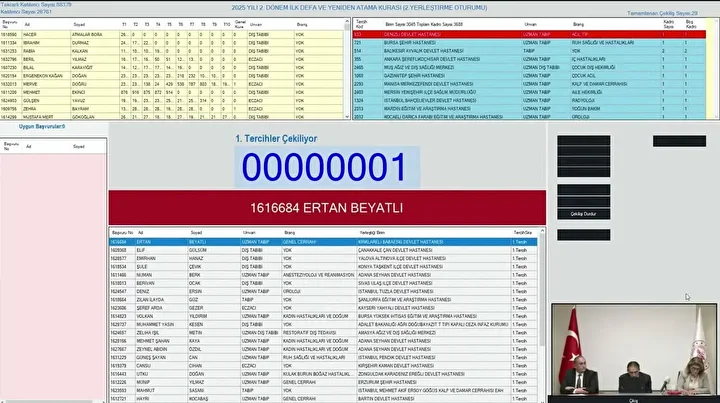Click the Tercih Sıra column header in results

click(522, 232)
